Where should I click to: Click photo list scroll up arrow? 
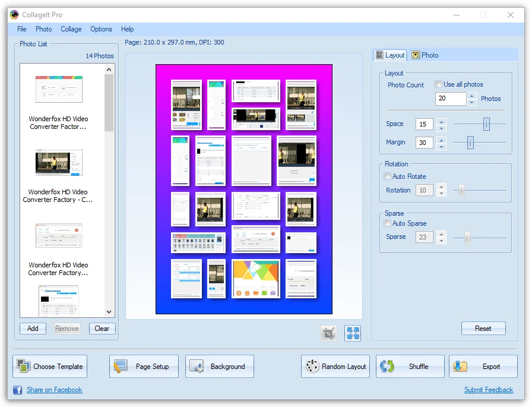click(x=109, y=70)
